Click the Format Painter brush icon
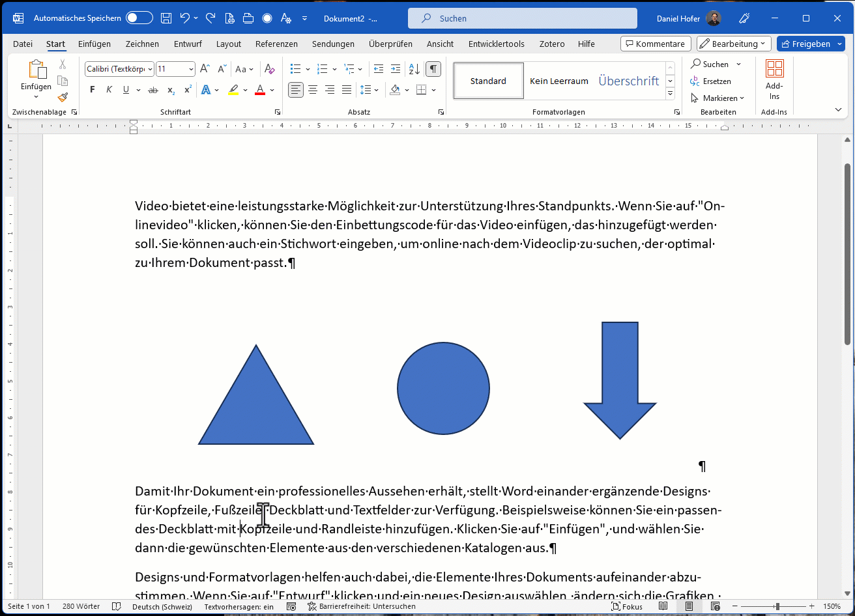The height and width of the screenshot is (616, 855). [63, 98]
